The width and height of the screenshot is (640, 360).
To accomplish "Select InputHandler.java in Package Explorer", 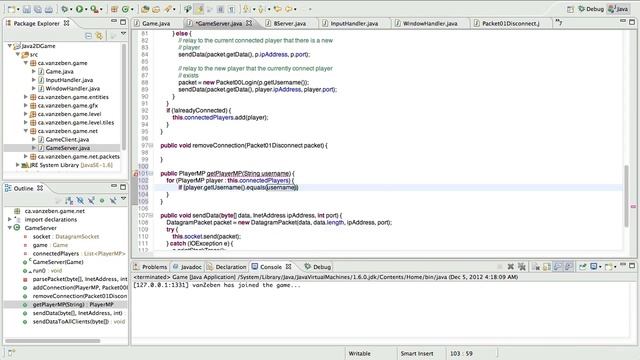I will (69, 80).
